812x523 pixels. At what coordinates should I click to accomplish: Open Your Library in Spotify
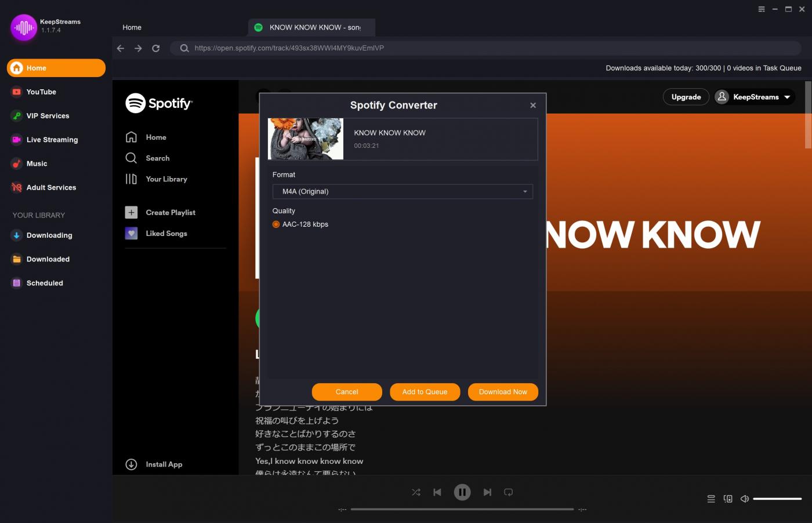pyautogui.click(x=157, y=179)
